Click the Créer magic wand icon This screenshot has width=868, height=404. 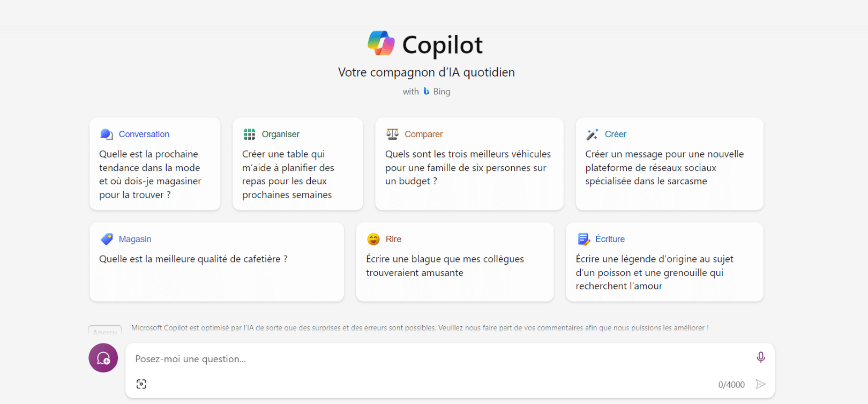point(592,134)
